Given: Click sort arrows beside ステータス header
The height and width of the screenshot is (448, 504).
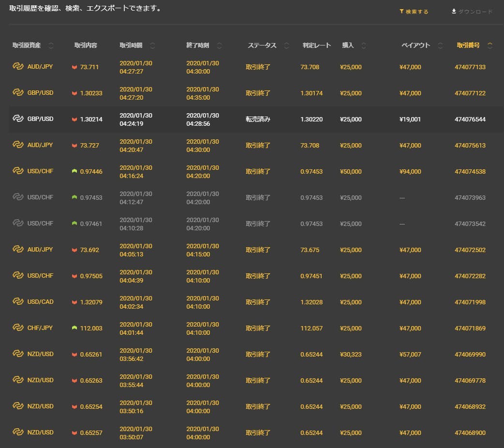Looking at the screenshot, I should point(286,45).
